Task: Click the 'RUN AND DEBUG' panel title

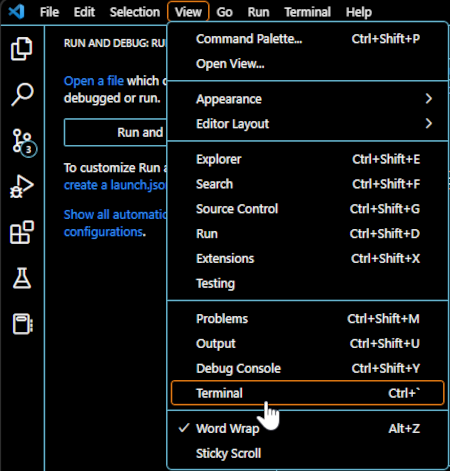Action: 115,43
